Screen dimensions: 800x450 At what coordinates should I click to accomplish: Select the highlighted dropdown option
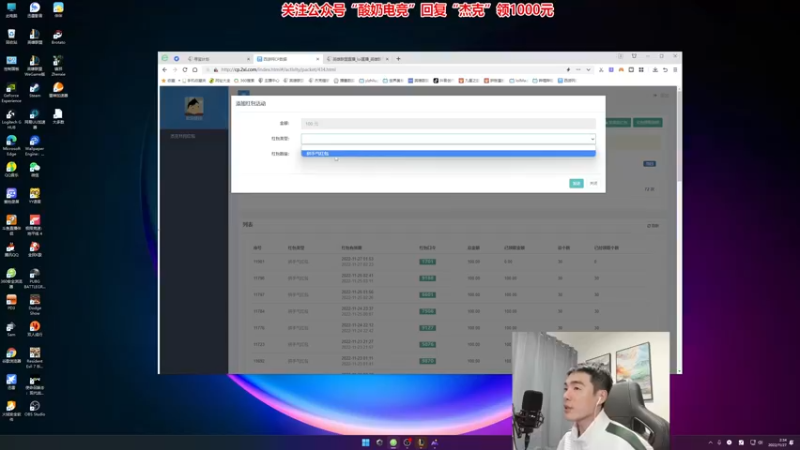click(x=448, y=154)
